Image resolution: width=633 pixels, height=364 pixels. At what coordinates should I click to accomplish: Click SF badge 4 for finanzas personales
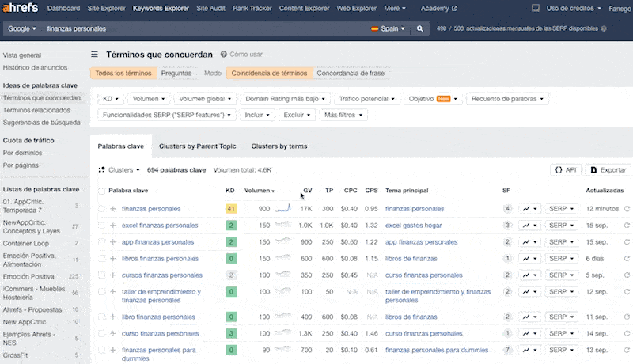click(507, 209)
